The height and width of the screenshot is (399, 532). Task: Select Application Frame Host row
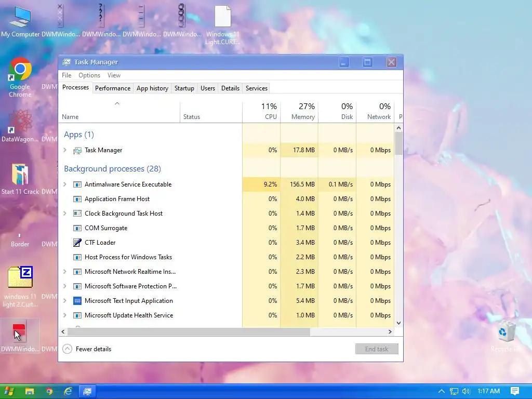tap(227, 199)
